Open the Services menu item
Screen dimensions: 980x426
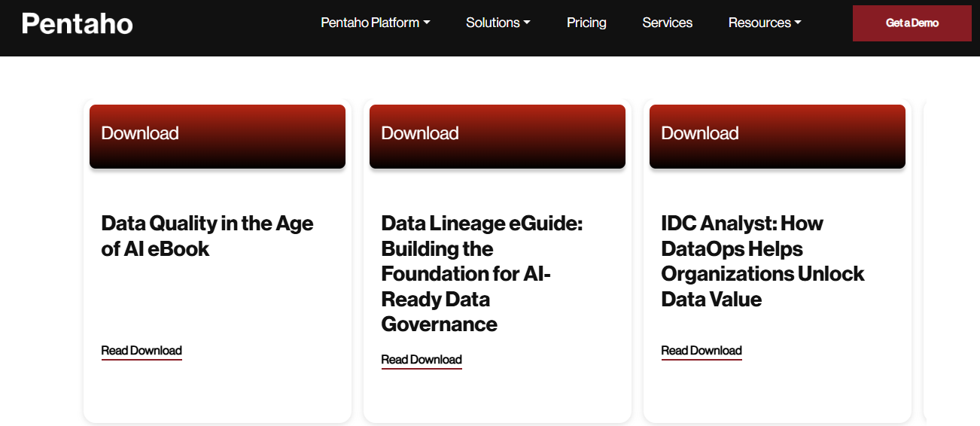point(667,23)
